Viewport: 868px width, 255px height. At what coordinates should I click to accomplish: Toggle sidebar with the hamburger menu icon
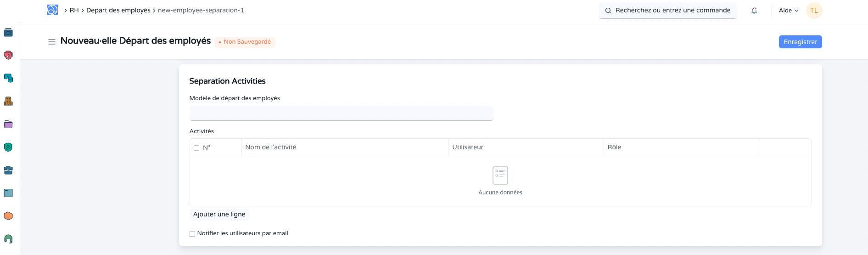(52, 42)
